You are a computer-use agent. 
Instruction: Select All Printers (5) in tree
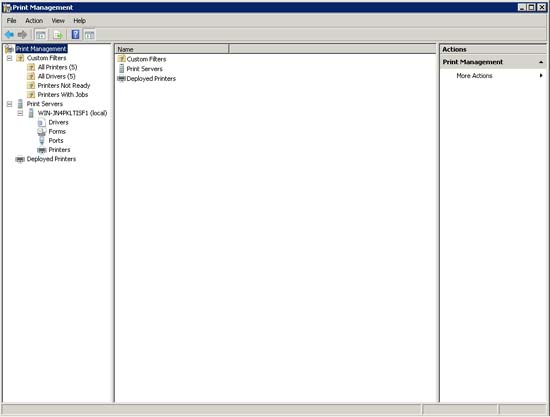coord(57,67)
